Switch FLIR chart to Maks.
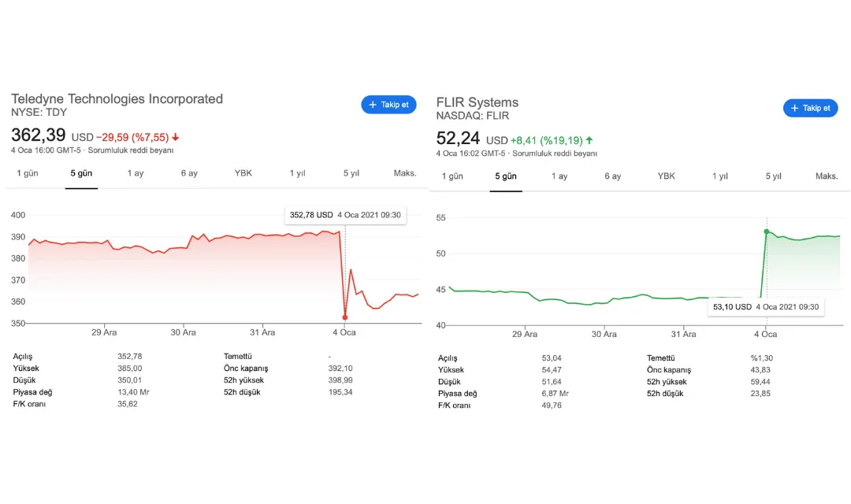851x504 pixels. coord(827,176)
